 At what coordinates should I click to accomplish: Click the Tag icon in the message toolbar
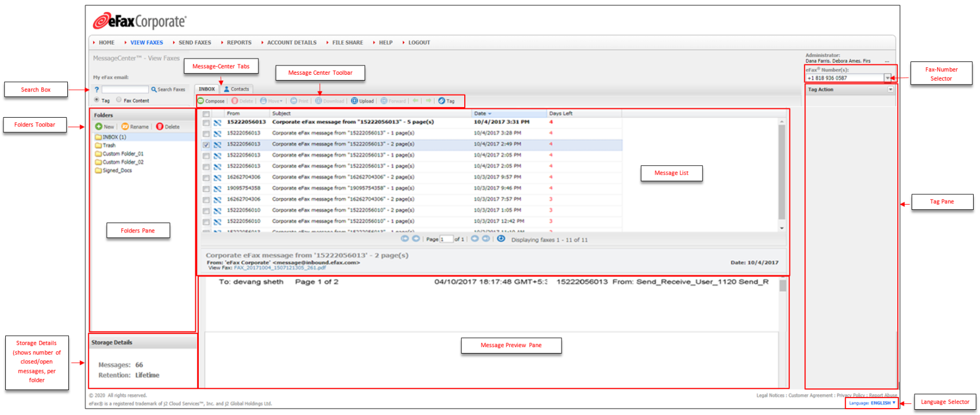tap(442, 101)
